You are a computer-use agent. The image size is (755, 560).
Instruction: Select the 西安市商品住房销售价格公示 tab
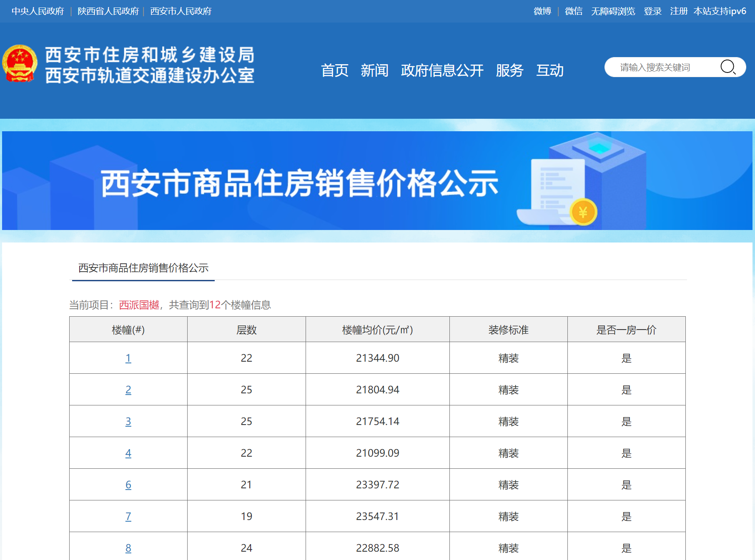[x=143, y=268]
